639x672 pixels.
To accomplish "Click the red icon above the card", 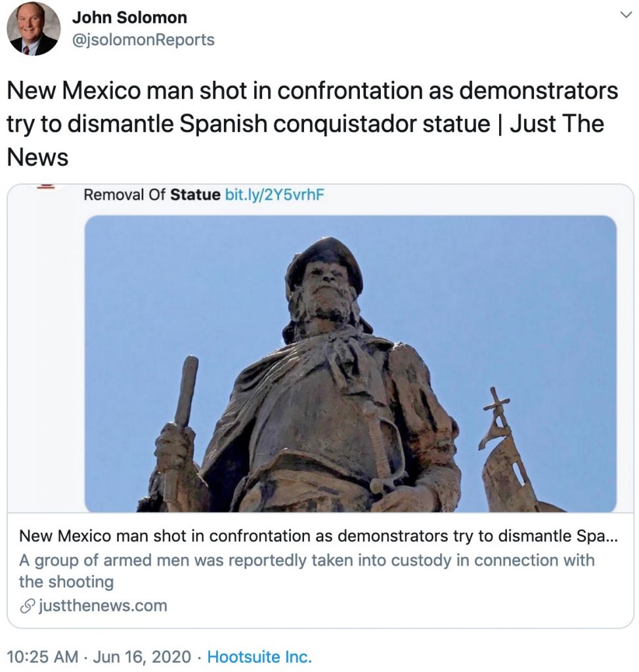I will point(47,186).
